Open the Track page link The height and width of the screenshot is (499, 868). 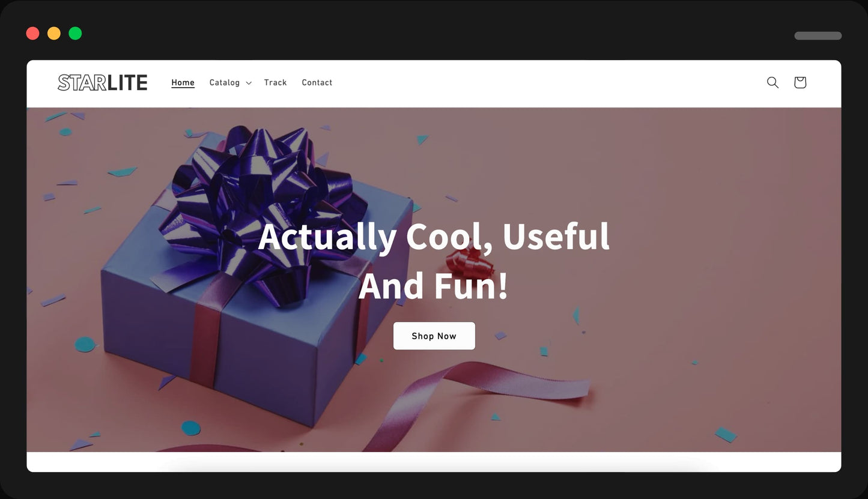275,82
